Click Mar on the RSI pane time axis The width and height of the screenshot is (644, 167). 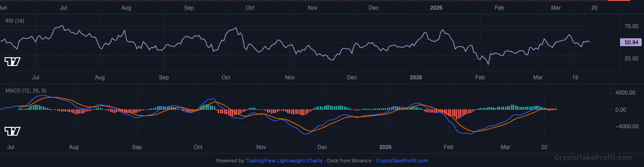[538, 78]
